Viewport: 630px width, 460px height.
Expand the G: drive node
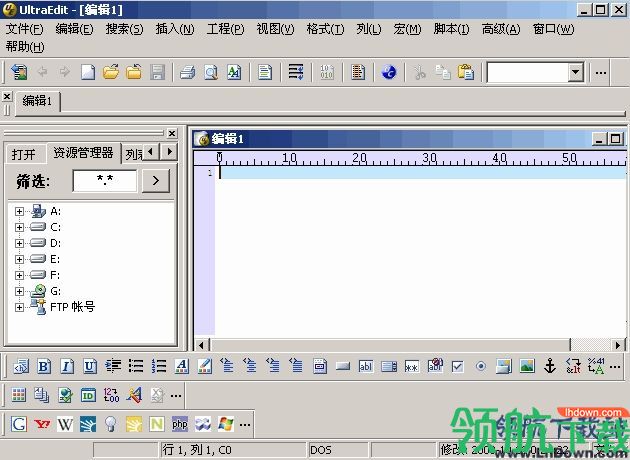coord(19,291)
